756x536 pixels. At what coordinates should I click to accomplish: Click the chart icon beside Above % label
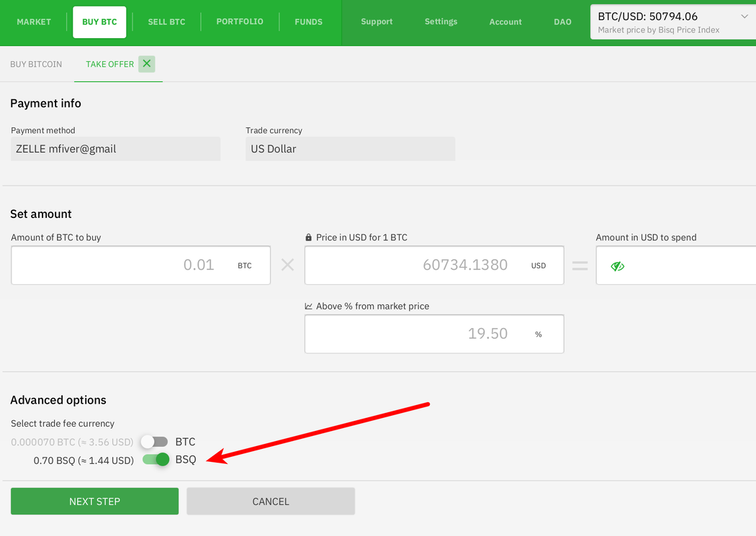coord(309,306)
